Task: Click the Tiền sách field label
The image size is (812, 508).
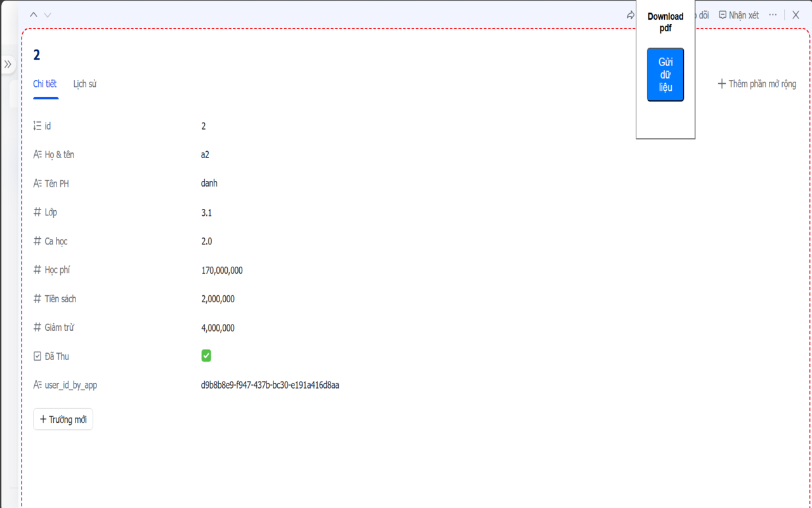Action: coord(60,298)
